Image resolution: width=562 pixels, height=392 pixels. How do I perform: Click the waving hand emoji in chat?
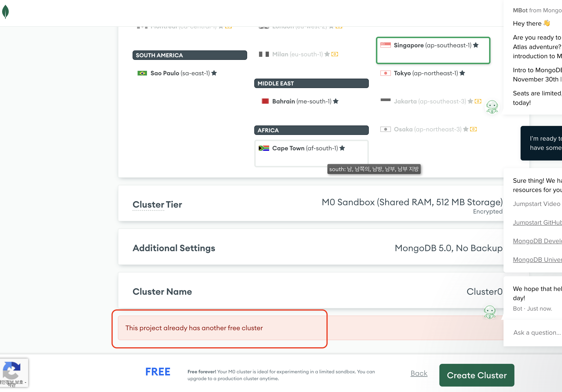click(x=547, y=23)
